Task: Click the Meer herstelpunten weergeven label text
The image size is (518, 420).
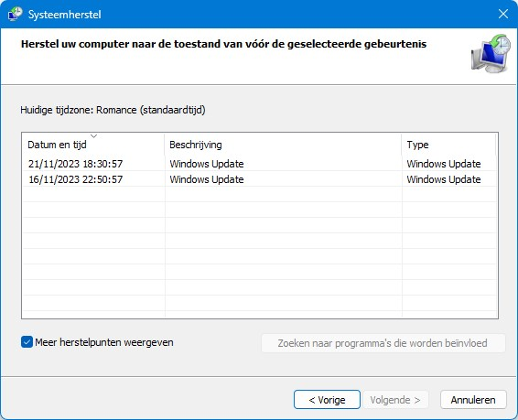Action: [x=104, y=342]
